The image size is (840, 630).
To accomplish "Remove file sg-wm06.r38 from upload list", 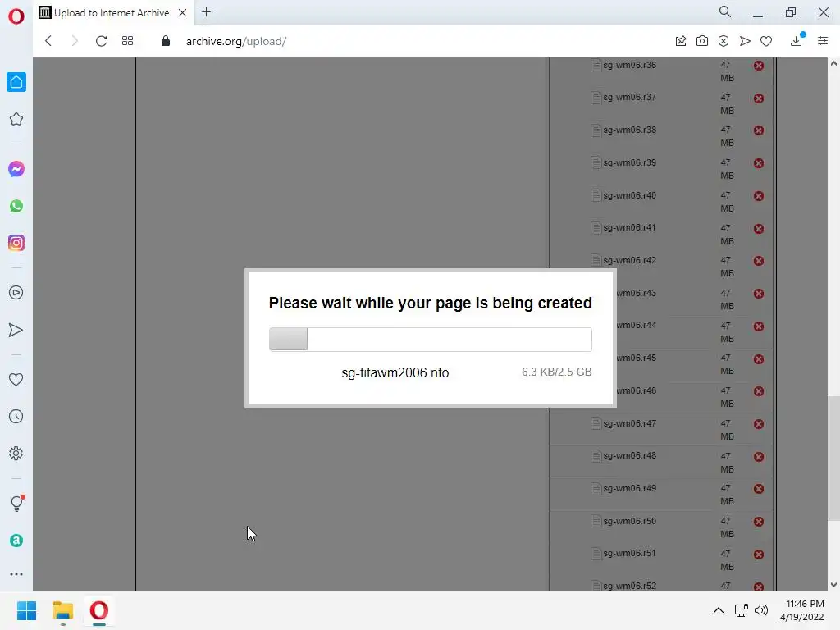I will coord(759,130).
